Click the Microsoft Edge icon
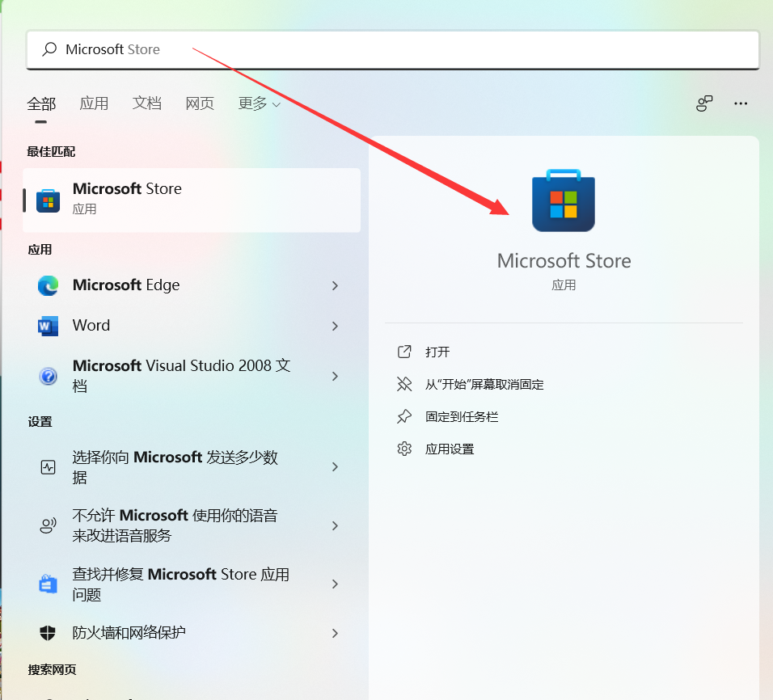Image resolution: width=773 pixels, height=700 pixels. [x=48, y=285]
